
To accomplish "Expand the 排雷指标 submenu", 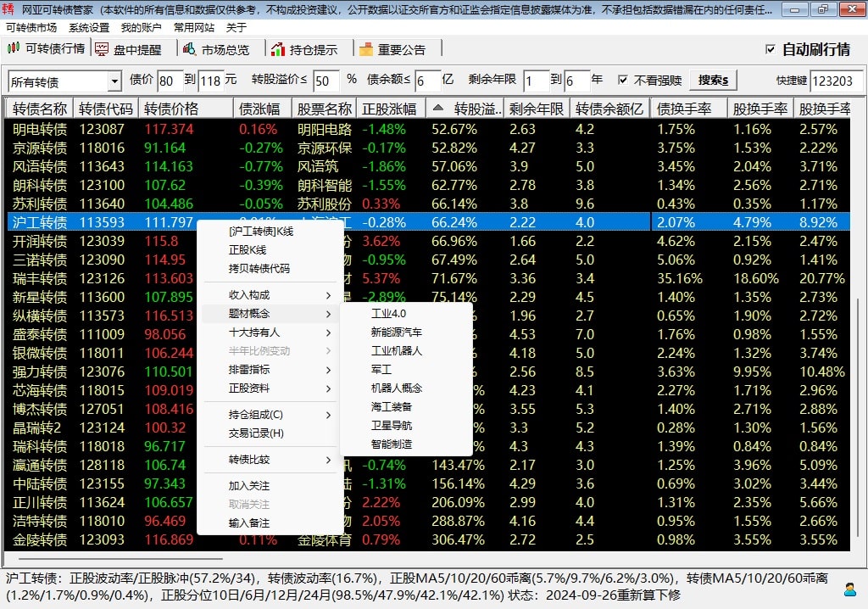I will pyautogui.click(x=270, y=370).
